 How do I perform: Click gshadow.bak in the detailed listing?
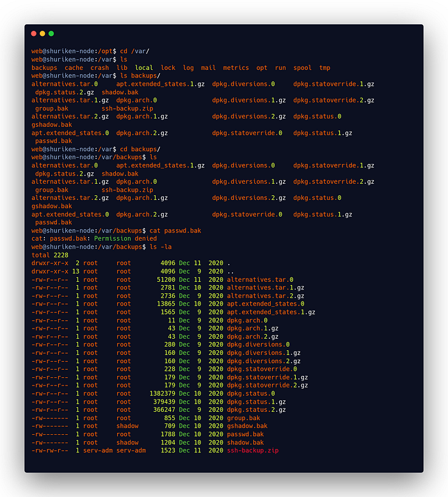point(247,426)
